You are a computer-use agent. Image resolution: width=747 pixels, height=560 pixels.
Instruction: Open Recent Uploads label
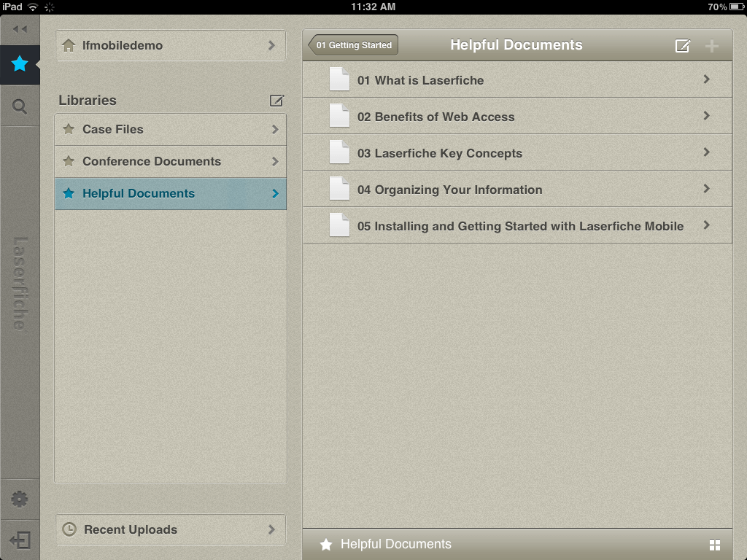point(131,529)
